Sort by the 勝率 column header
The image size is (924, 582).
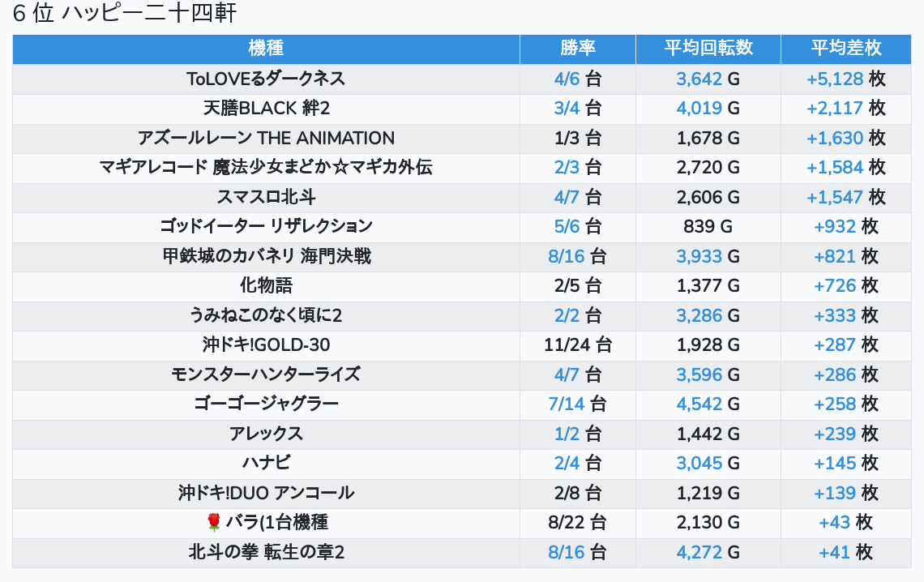[x=578, y=49]
